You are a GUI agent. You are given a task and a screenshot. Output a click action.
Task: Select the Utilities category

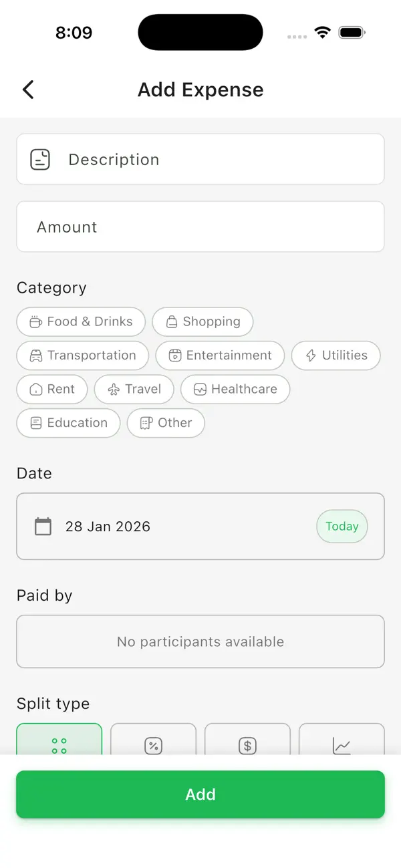click(x=336, y=355)
